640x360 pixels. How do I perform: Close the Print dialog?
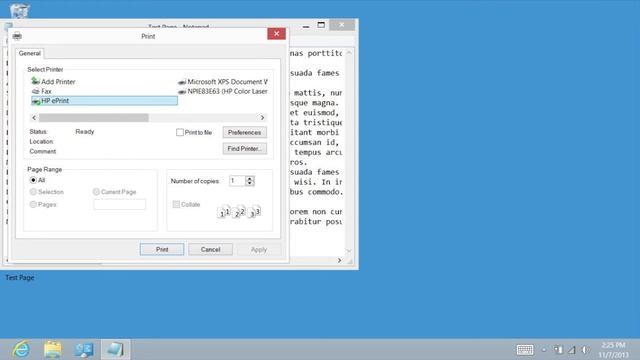276,33
